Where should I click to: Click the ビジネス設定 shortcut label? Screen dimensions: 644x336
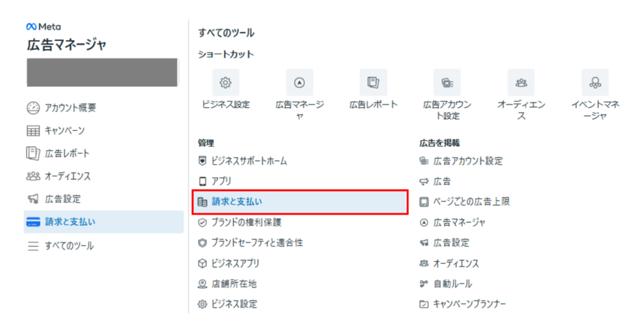click(226, 104)
